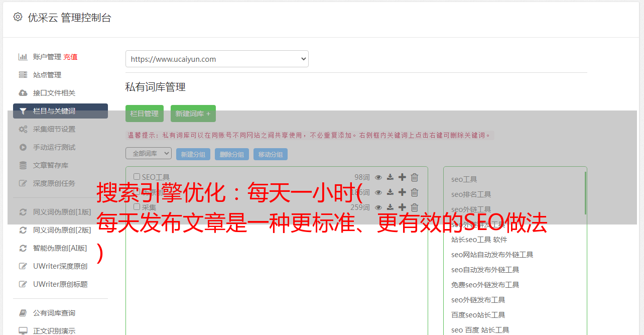The width and height of the screenshot is (644, 335).
Task: Open 智能伪原创[AI版] in sidebar
Action: tap(60, 248)
